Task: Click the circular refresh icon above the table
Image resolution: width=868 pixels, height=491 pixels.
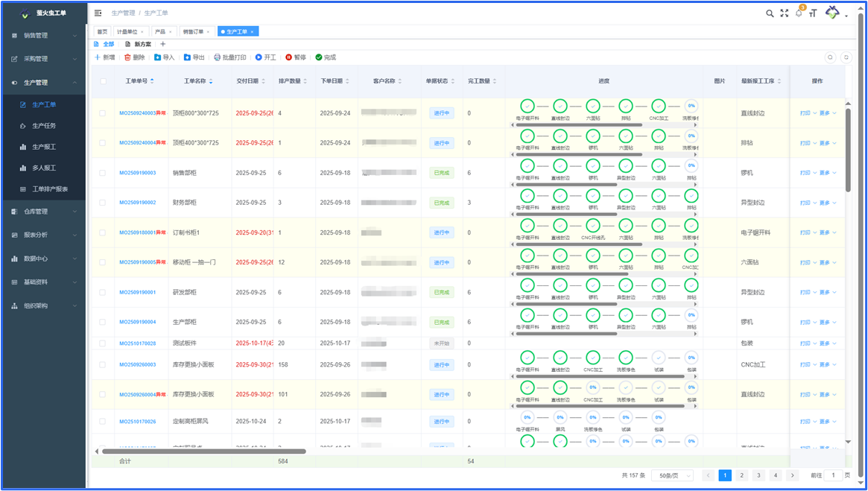Action: pyautogui.click(x=846, y=57)
